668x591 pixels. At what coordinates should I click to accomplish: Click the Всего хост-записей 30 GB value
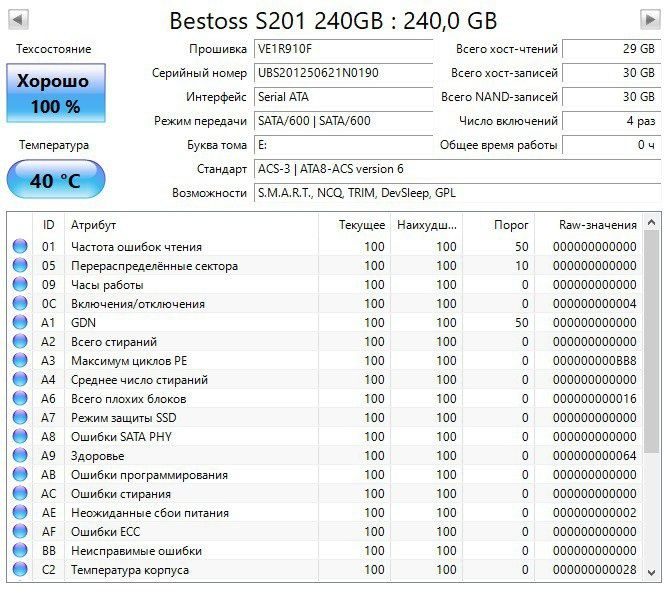612,73
